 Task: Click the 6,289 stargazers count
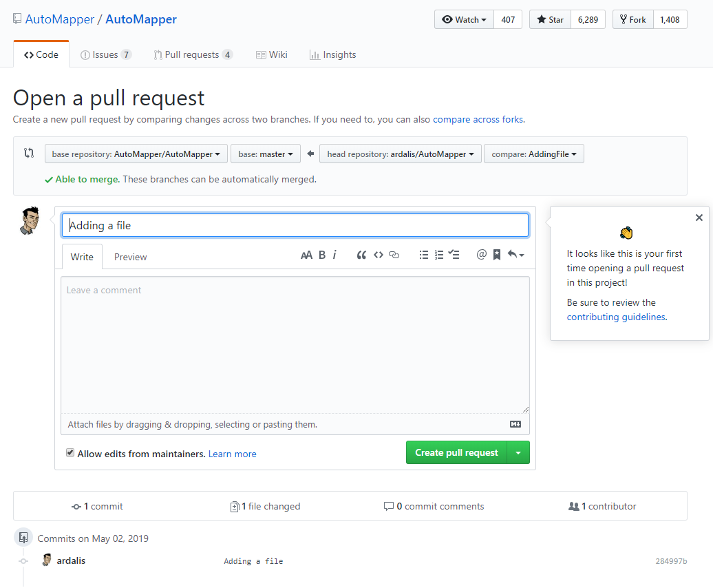(588, 19)
